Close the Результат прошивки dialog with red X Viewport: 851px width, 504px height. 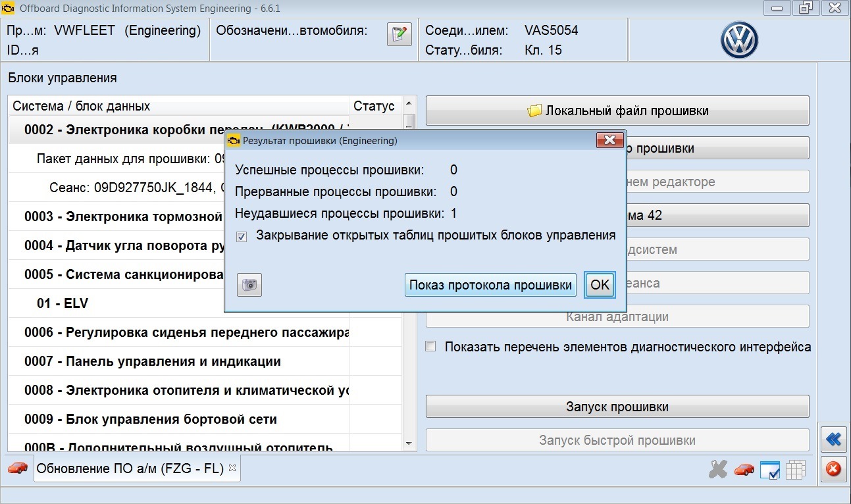click(x=609, y=140)
